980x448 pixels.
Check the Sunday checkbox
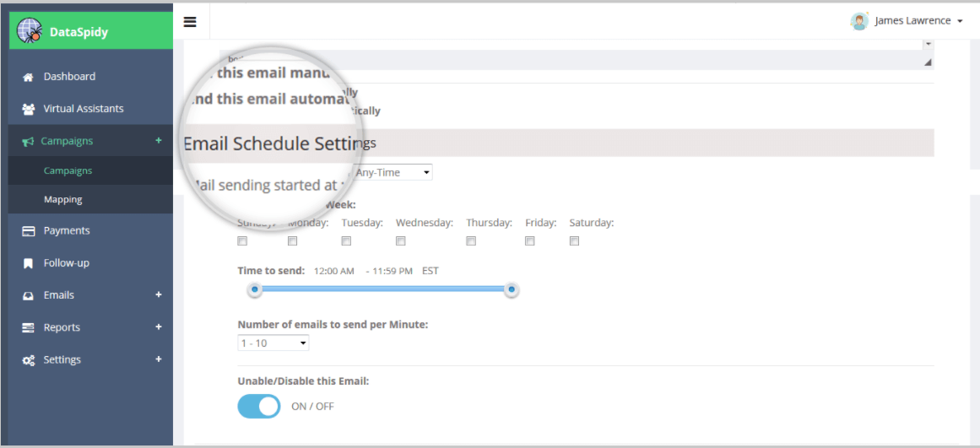[242, 241]
